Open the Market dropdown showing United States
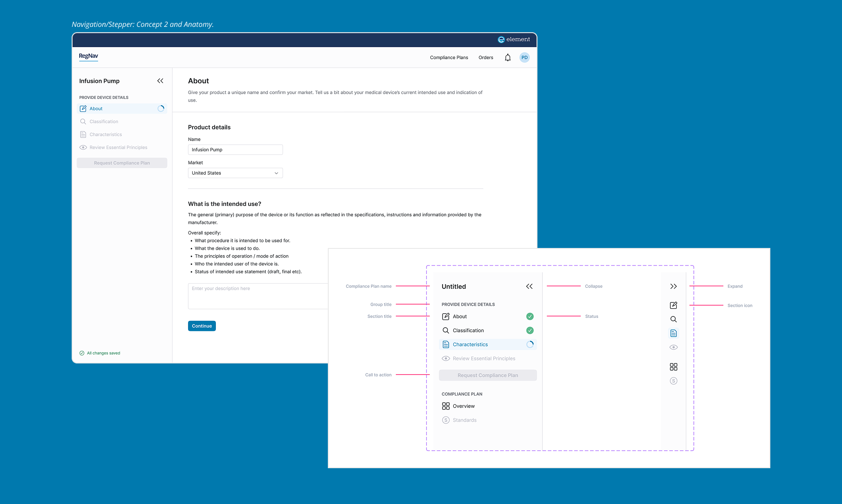 235,173
